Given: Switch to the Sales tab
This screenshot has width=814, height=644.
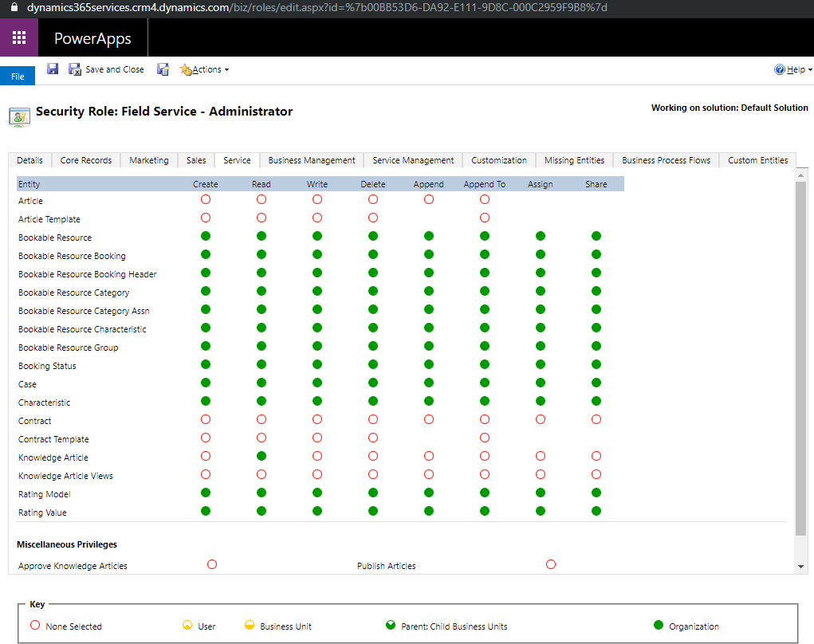Looking at the screenshot, I should (x=196, y=160).
